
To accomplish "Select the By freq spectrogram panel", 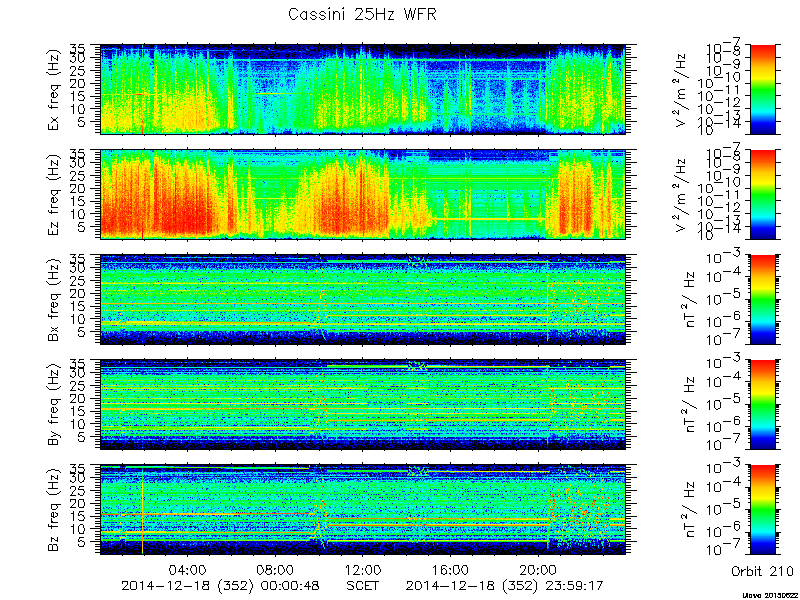I will point(363,405).
